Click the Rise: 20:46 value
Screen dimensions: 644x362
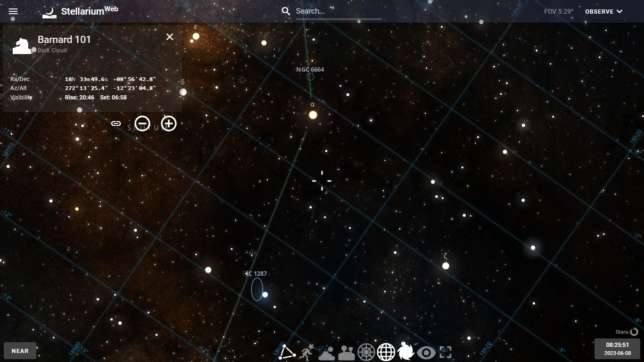80,98
